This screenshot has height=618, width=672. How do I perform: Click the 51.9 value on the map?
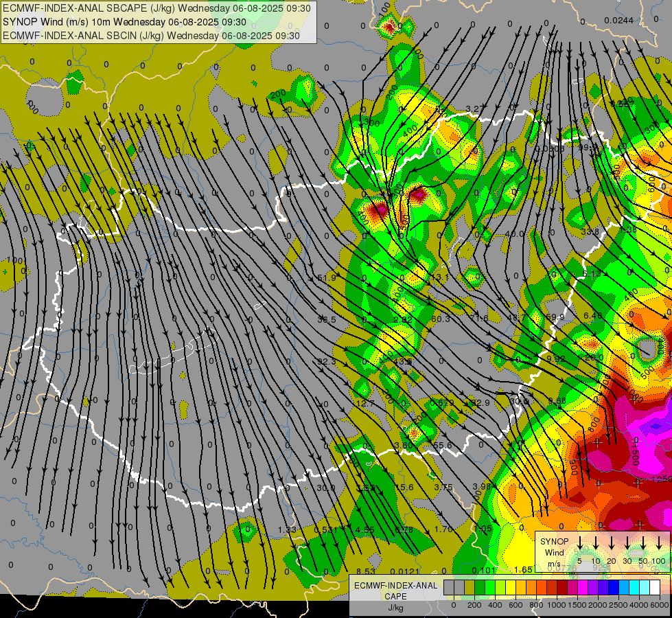click(327, 278)
